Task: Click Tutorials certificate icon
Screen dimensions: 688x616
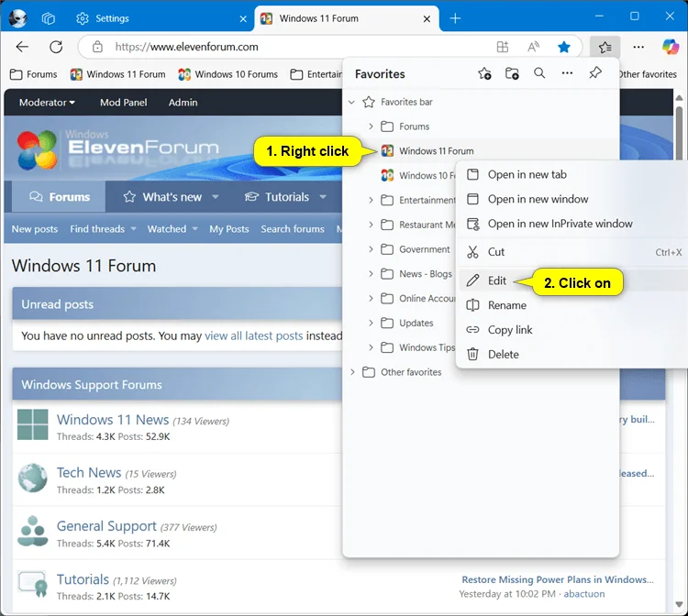Action: [32, 584]
